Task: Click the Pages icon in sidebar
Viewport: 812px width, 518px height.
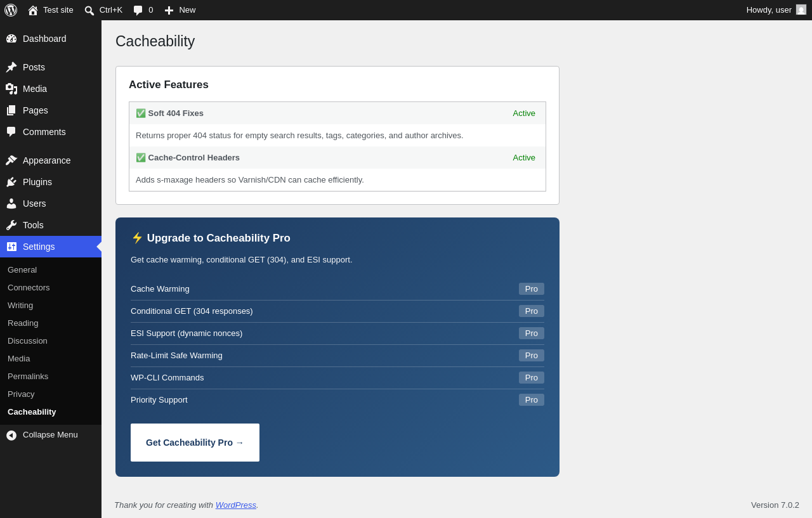Action: (11, 110)
